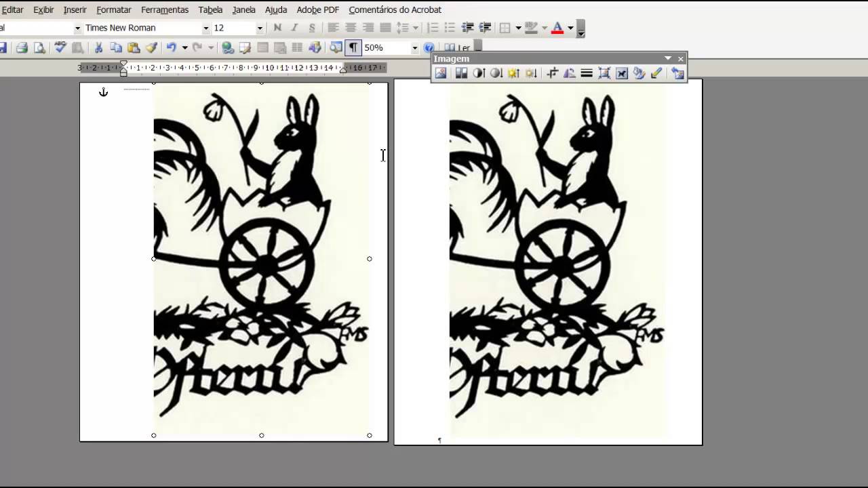The image size is (868, 488).
Task: Click the Cut scissors icon
Action: (98, 47)
